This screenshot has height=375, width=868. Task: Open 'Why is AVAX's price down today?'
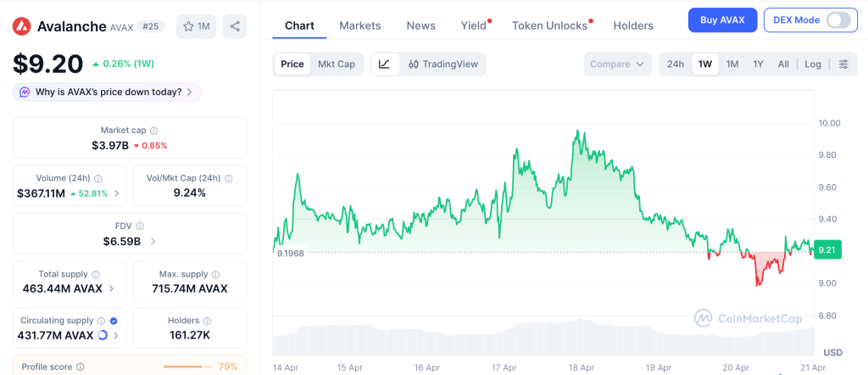pyautogui.click(x=108, y=92)
